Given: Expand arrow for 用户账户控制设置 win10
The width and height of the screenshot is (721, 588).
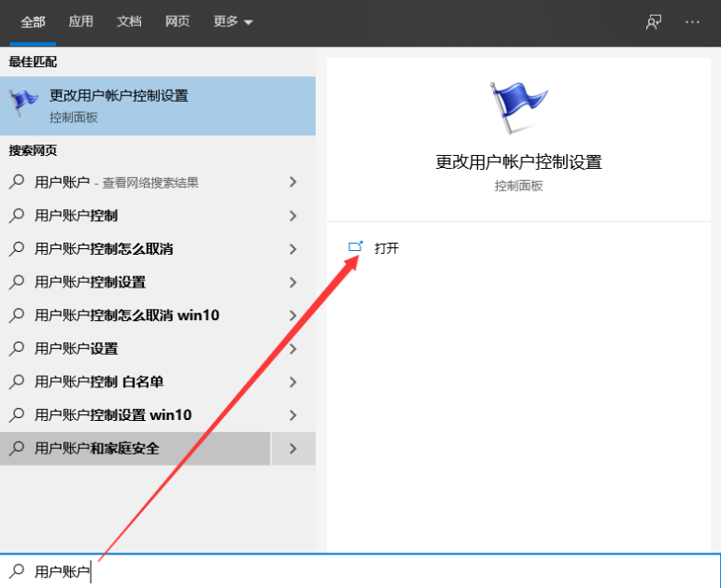Looking at the screenshot, I should (293, 415).
